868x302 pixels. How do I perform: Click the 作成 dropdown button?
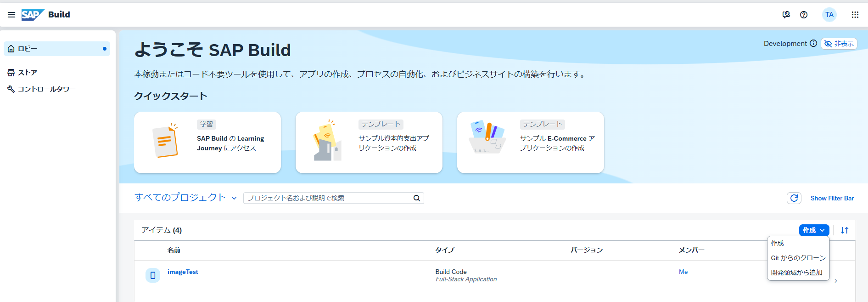pos(814,230)
